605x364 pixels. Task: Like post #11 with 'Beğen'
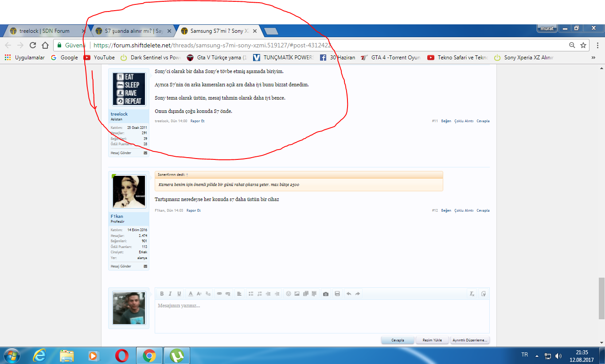pos(446,121)
